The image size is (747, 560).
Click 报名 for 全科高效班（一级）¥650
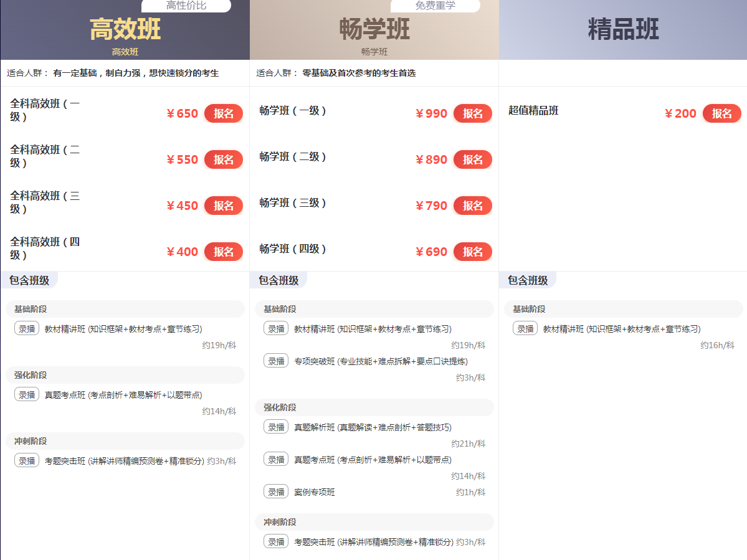[x=224, y=113]
